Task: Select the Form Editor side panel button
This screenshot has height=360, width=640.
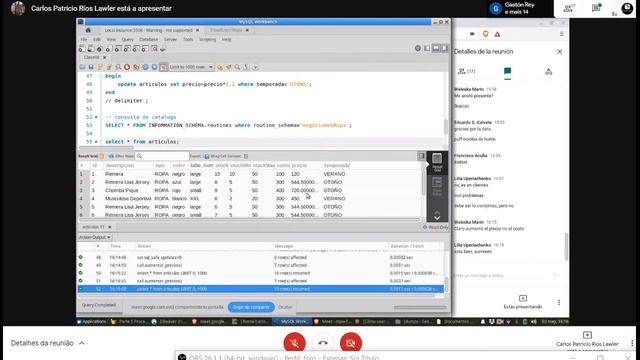Action: point(437,187)
